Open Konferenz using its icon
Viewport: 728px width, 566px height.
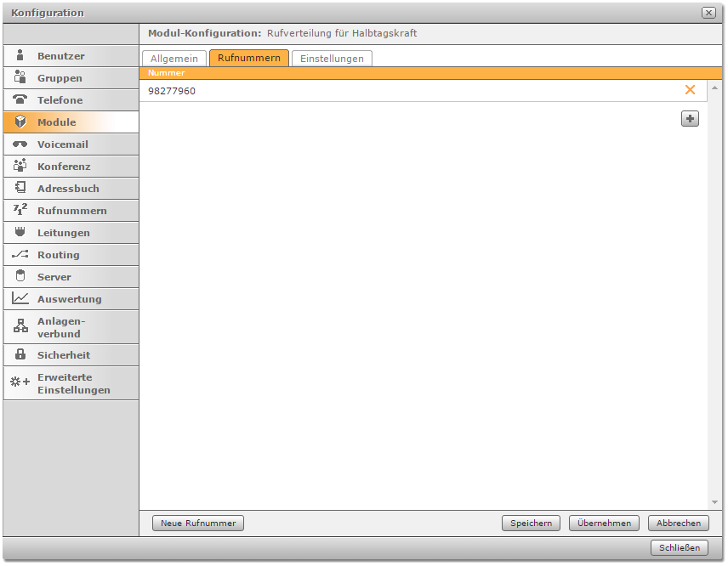pyautogui.click(x=20, y=167)
